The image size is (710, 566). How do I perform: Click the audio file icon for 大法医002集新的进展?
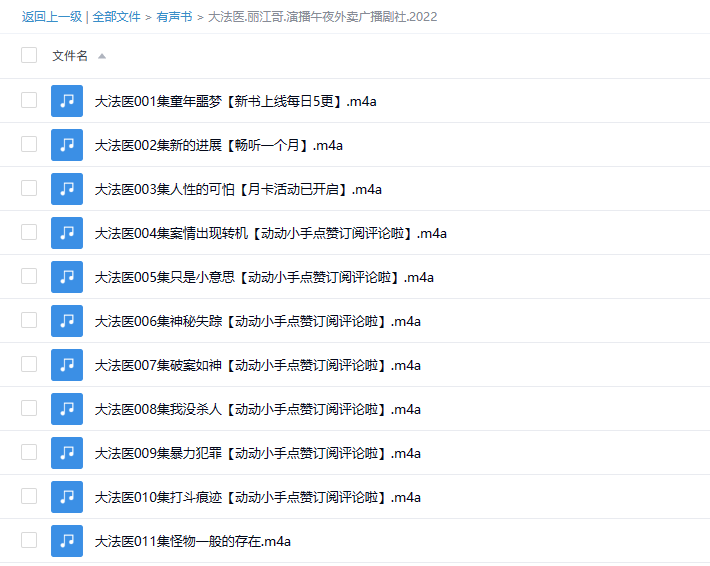click(67, 145)
